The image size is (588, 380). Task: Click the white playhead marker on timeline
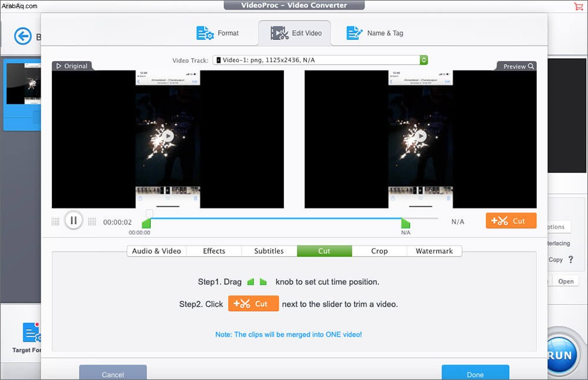(149, 213)
